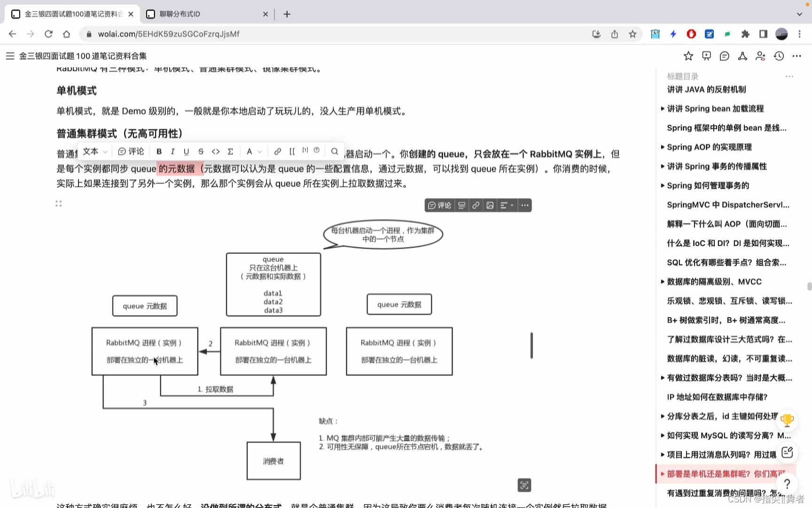This screenshot has height=508, width=812.
Task: Toggle bold in the text formatting toolbar
Action: click(x=159, y=151)
